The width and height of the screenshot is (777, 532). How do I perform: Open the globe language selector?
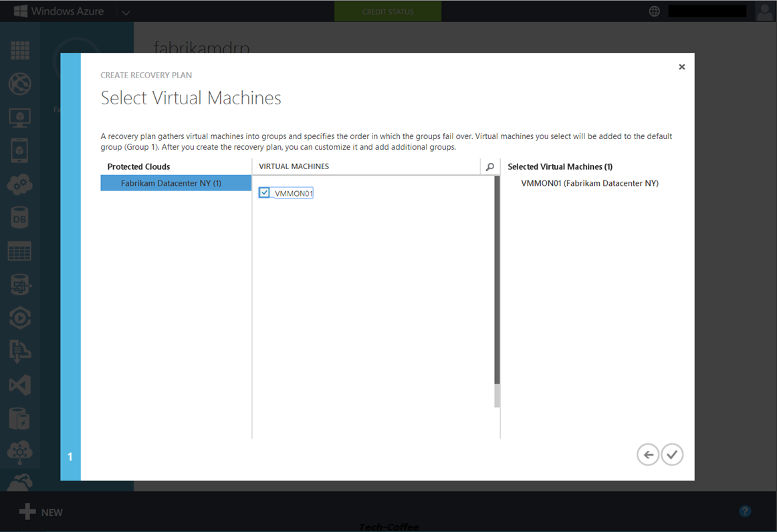coord(654,11)
